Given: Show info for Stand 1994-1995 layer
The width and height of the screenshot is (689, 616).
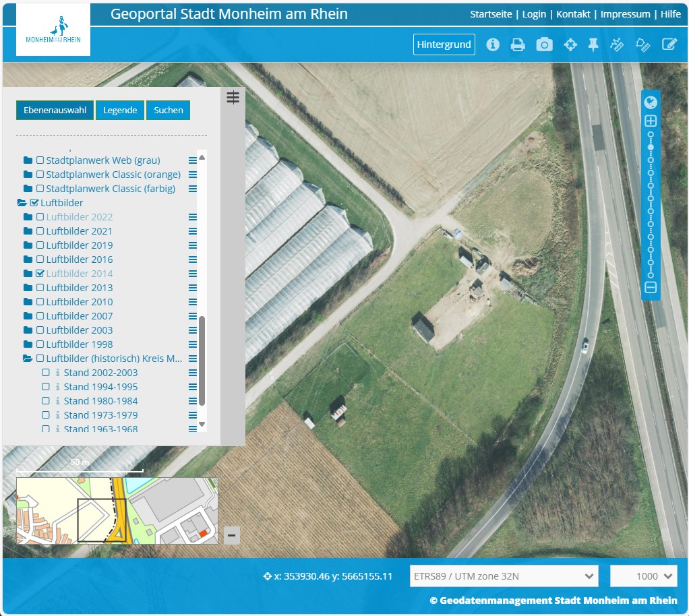Looking at the screenshot, I should click(57, 387).
